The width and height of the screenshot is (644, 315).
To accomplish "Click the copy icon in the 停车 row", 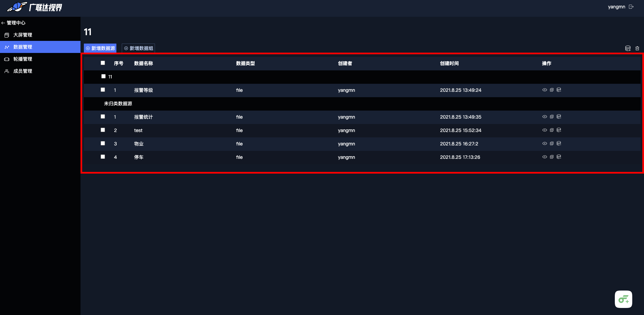I will 552,157.
